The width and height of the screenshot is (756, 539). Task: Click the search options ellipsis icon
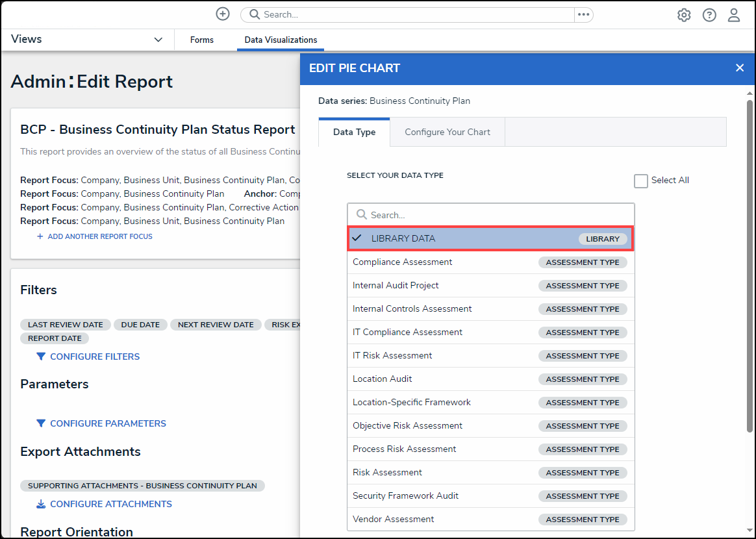(583, 14)
